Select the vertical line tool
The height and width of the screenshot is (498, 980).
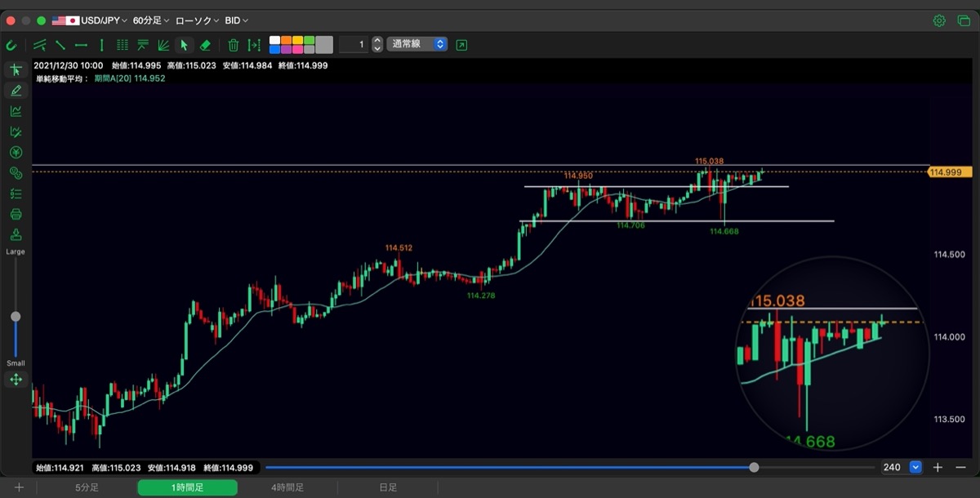pos(101,45)
